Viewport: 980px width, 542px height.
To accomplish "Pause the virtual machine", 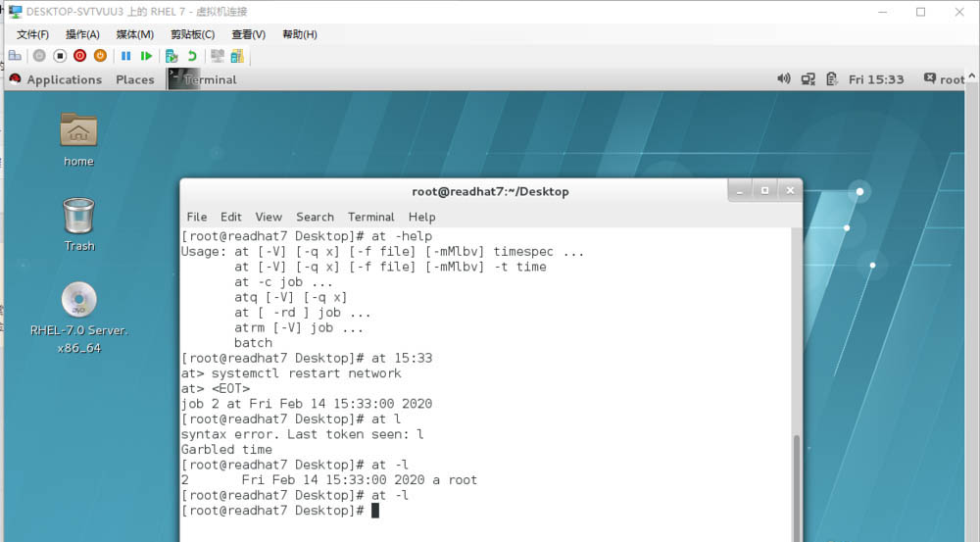I will [126, 56].
